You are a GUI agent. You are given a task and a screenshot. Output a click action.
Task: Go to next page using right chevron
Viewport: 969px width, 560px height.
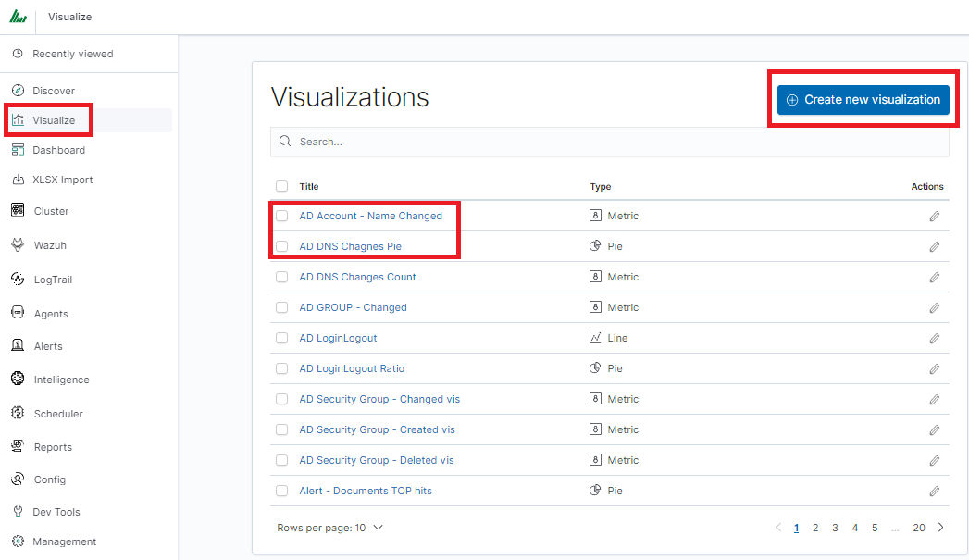tap(941, 528)
